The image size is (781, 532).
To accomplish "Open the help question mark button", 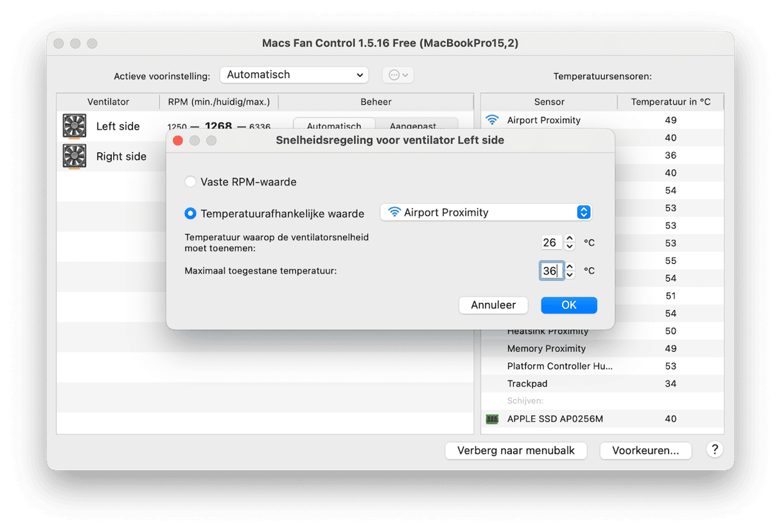I will (714, 449).
